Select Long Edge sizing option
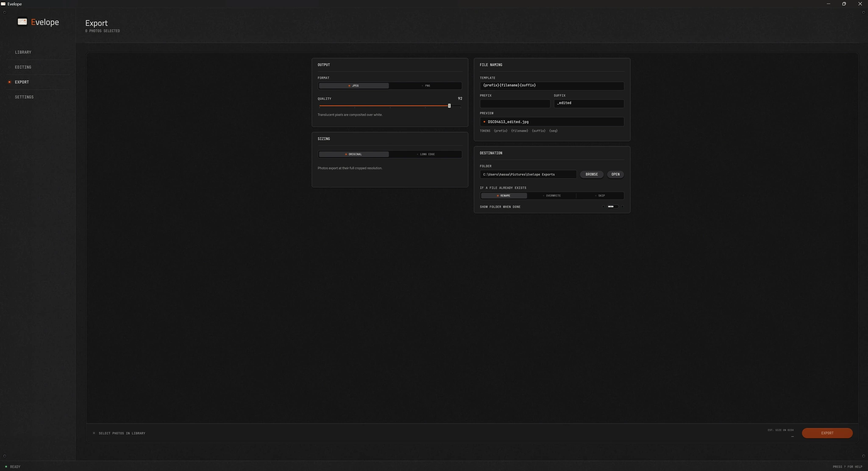 click(426, 154)
